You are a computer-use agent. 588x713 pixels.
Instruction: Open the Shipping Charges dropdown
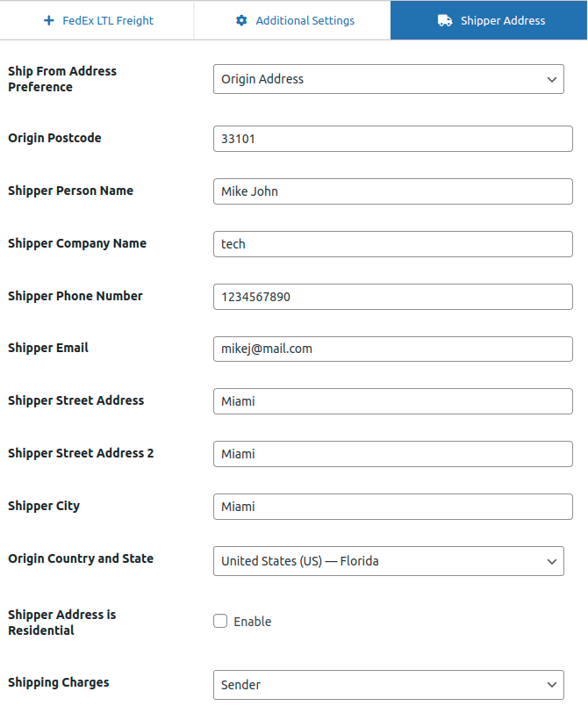[388, 685]
